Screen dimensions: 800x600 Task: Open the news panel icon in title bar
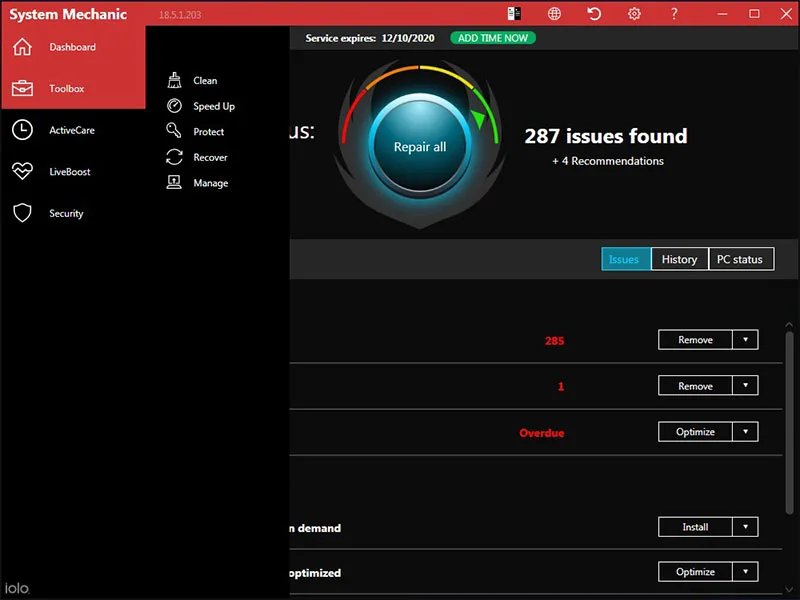click(x=514, y=14)
